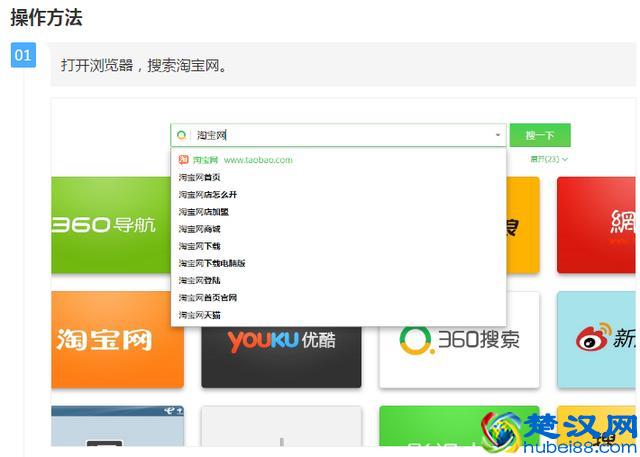This screenshot has width=640, height=457.
Task: Choose suggestion 淘宝网下载
Action: coord(338,246)
